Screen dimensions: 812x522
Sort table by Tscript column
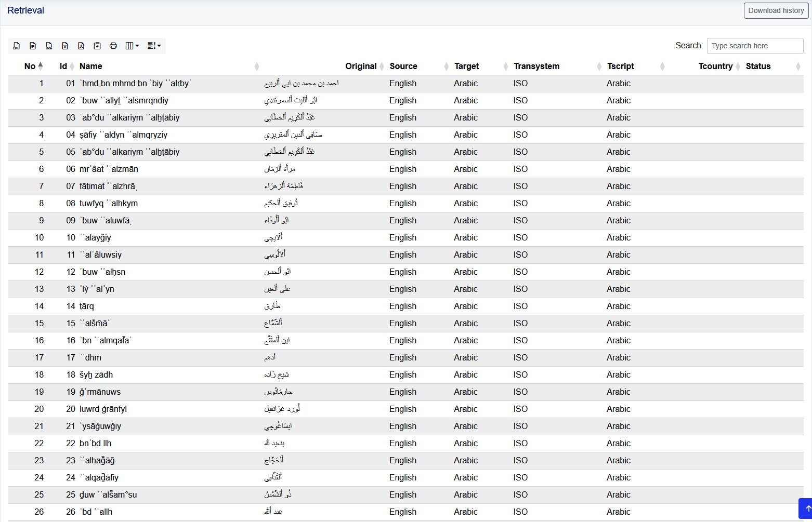636,66
